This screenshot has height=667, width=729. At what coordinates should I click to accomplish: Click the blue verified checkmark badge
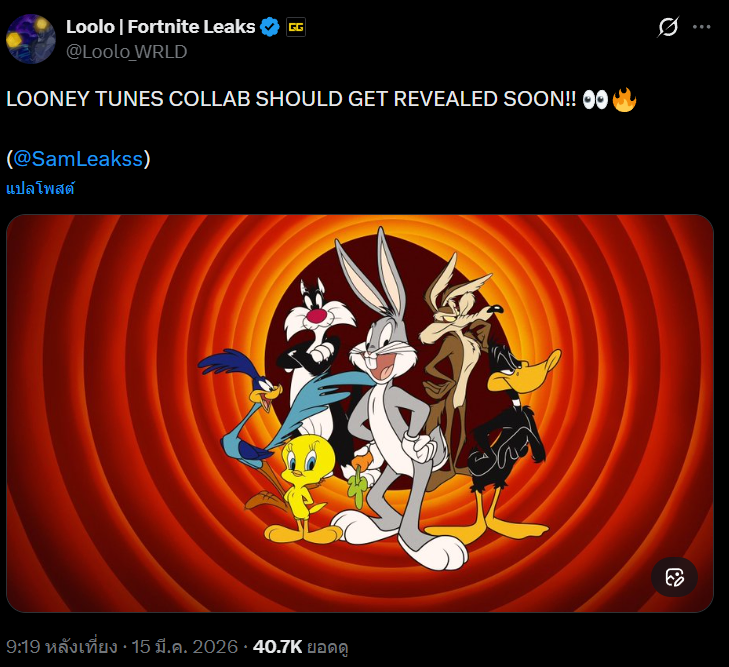click(x=269, y=28)
